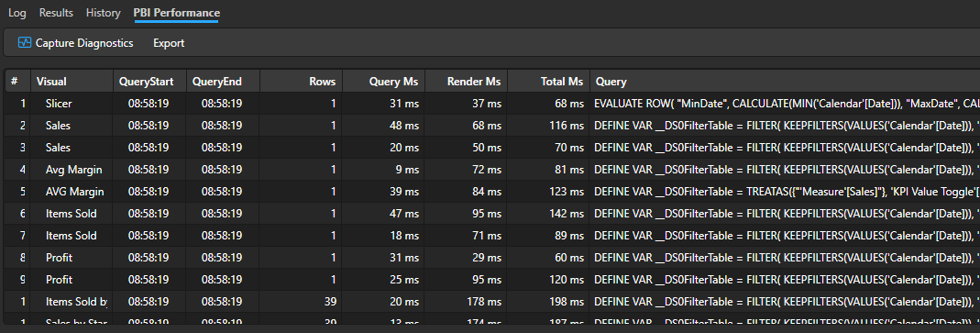Switch to the History tab
The width and height of the screenshot is (980, 333).
click(x=103, y=13)
